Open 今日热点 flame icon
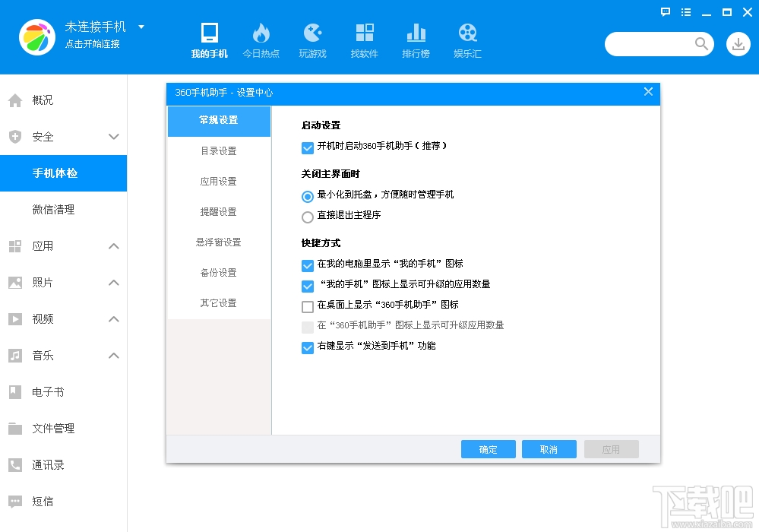The width and height of the screenshot is (759, 532). tap(261, 33)
